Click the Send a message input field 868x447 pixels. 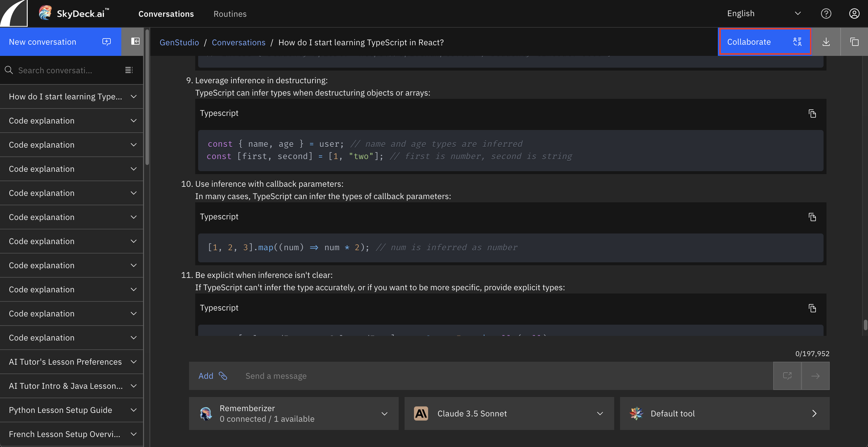(x=506, y=376)
